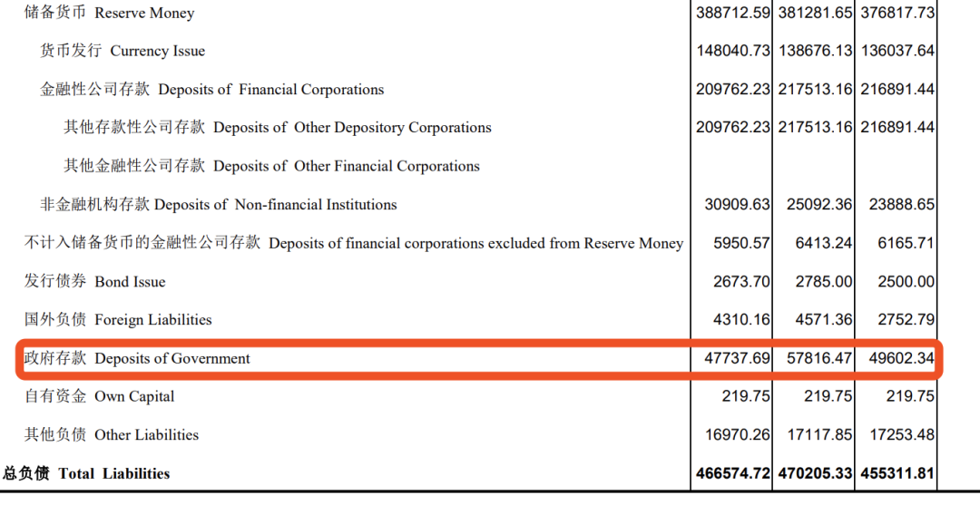Select the Currency Issue value 148040.73
980x505 pixels.
[733, 51]
